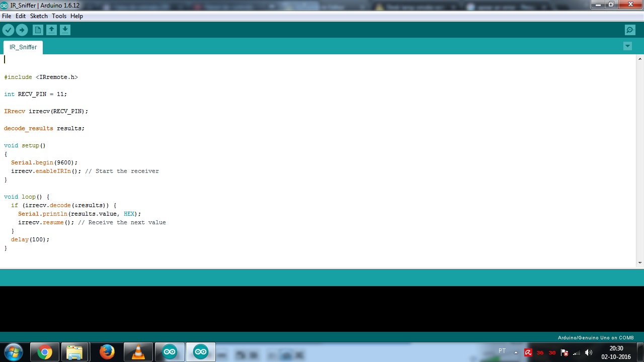
Task: Click the 'delay(100);' line
Action: (x=30, y=239)
